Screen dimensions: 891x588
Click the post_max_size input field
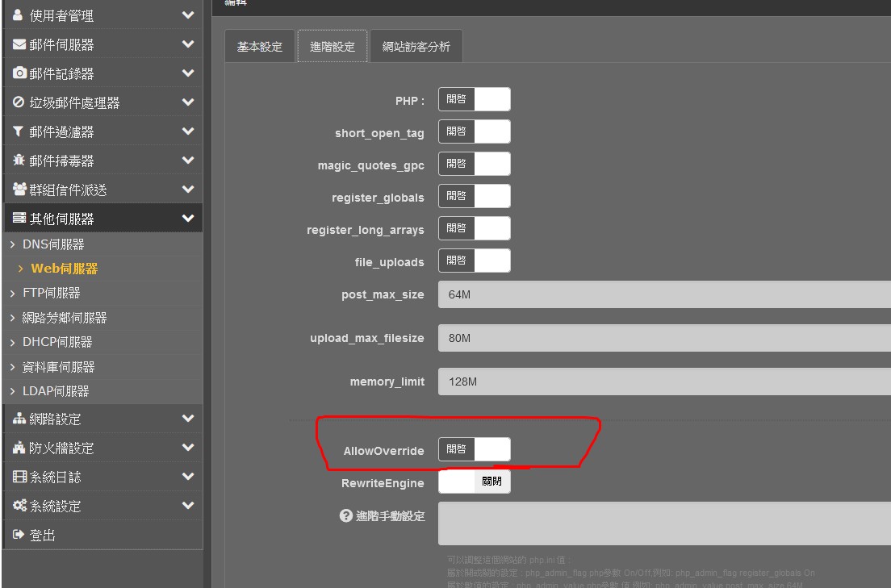(663, 294)
